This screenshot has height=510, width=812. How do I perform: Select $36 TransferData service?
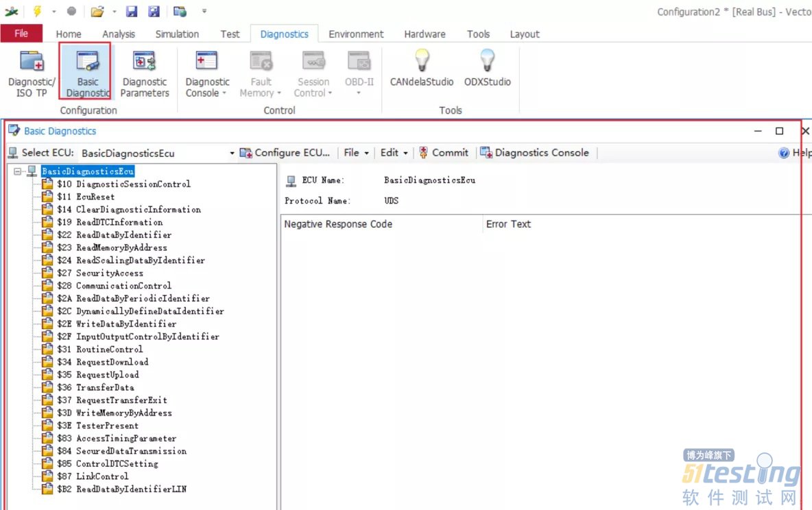pos(96,387)
